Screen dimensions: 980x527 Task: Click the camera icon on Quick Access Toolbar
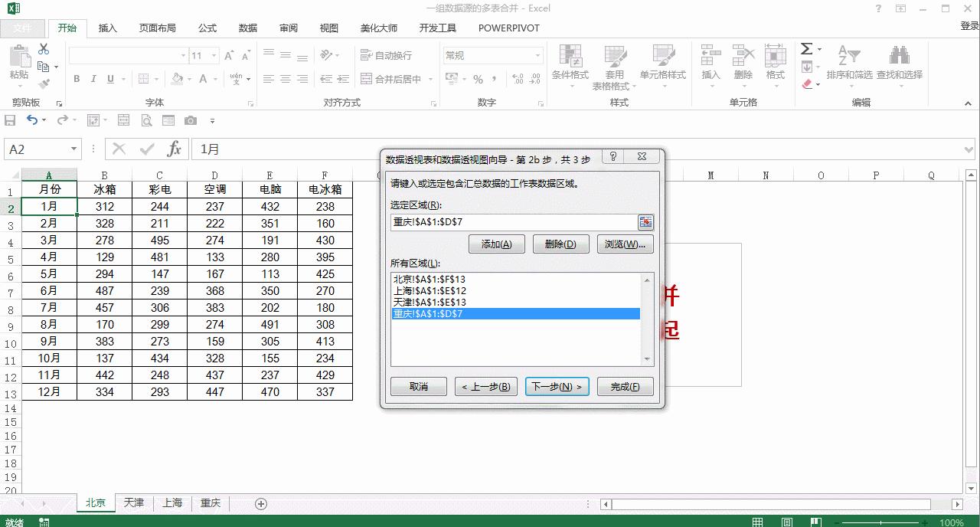click(191, 119)
